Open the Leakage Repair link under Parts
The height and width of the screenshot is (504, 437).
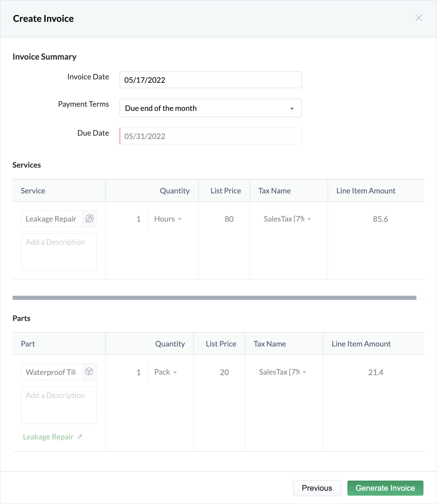click(x=48, y=437)
